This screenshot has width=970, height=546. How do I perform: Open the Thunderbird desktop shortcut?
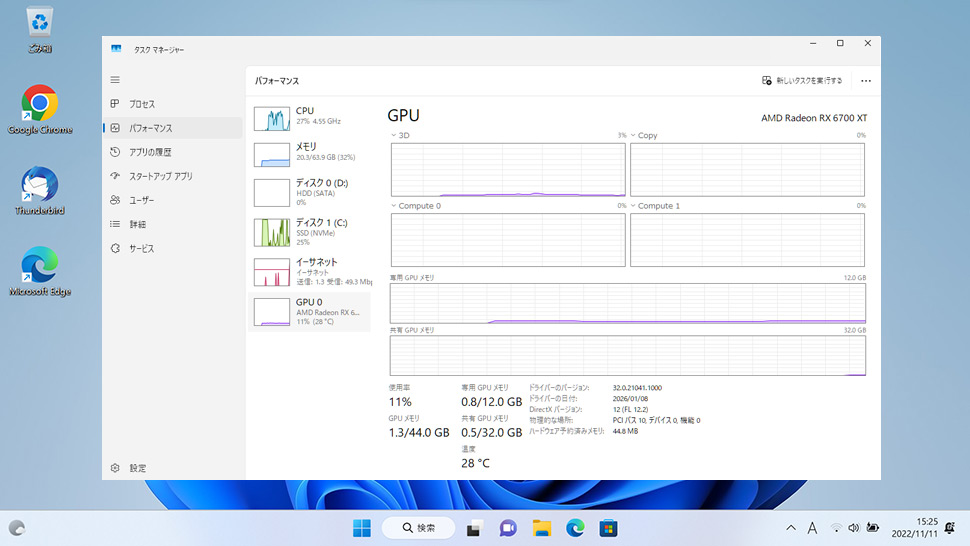point(40,190)
